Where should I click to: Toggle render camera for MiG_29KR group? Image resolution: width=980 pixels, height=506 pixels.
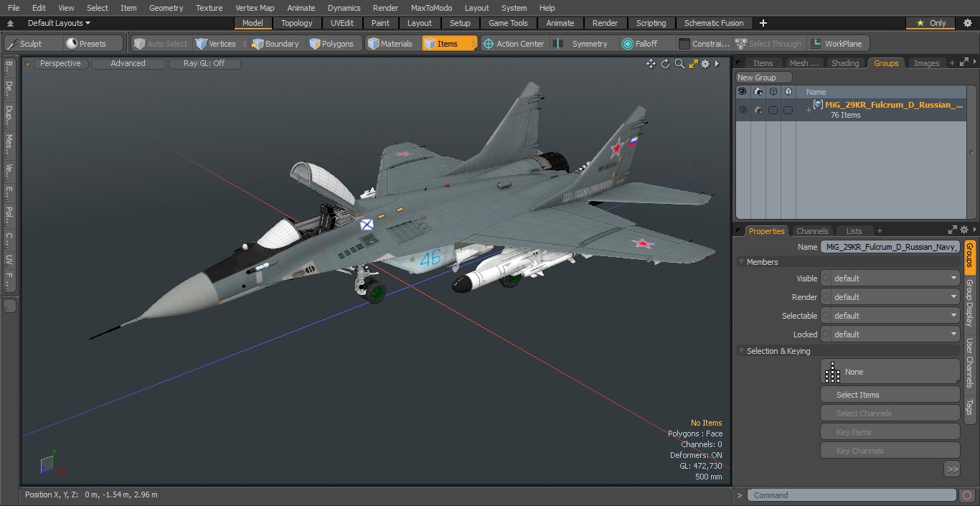click(x=758, y=110)
